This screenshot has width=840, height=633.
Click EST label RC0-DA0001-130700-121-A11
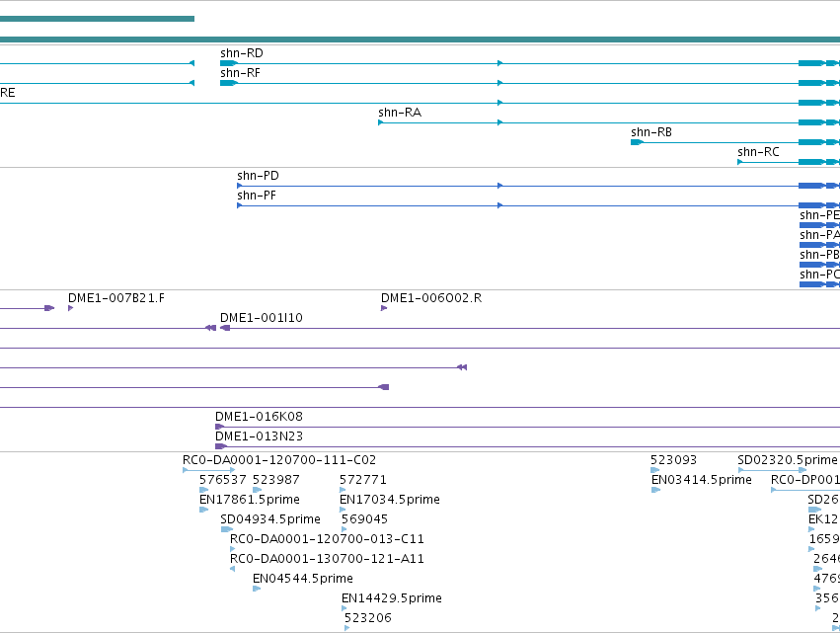pos(327,559)
